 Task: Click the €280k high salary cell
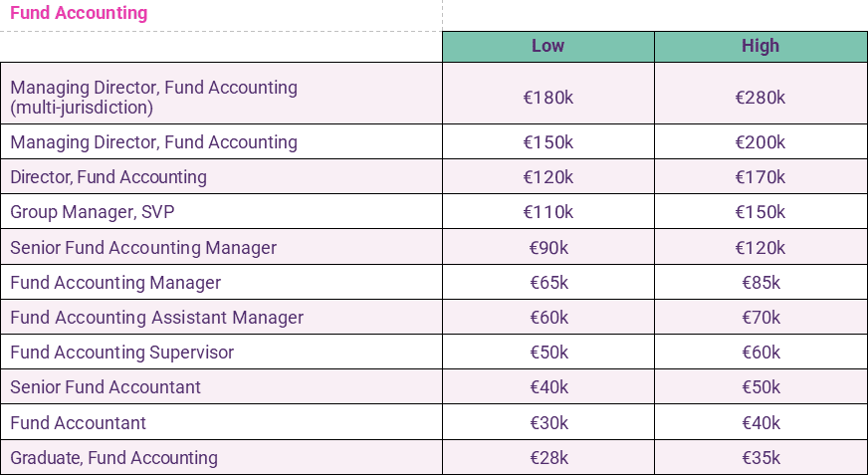(760, 97)
